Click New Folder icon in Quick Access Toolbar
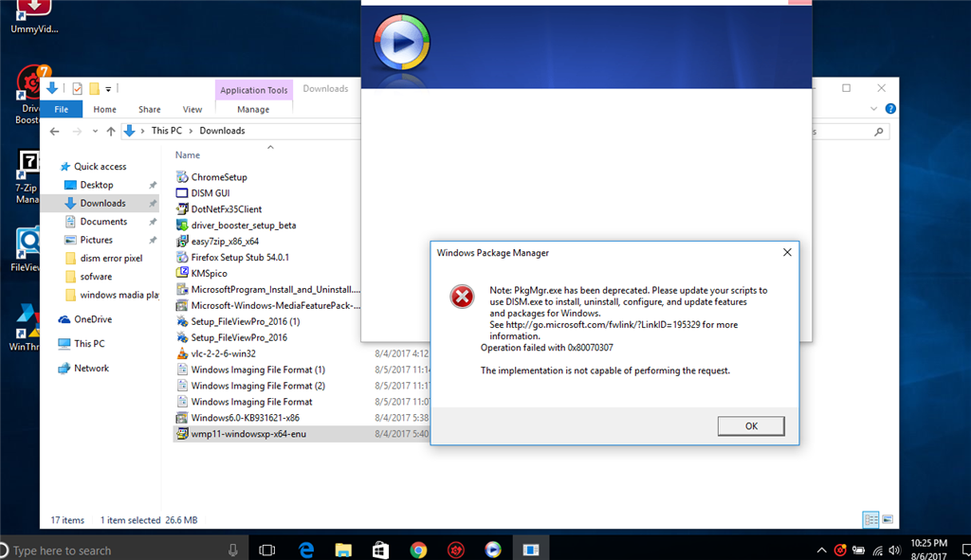Image resolution: width=971 pixels, height=560 pixels. (94, 89)
